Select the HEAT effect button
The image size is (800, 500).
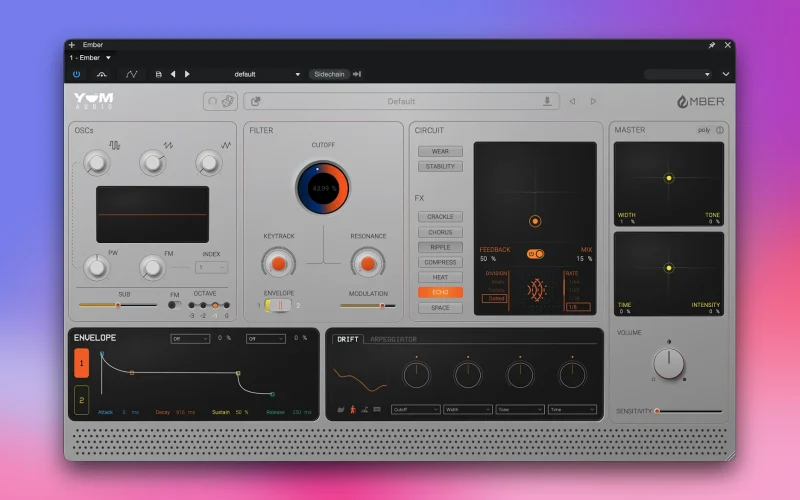coord(440,277)
